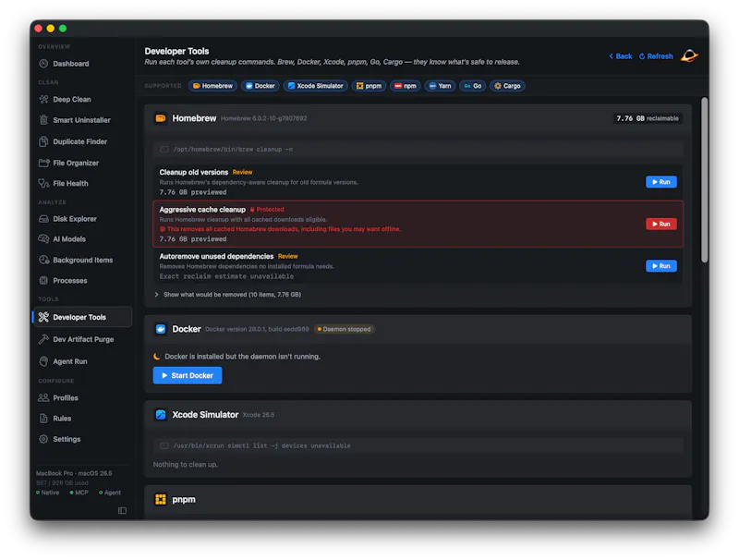Click the Daemon stopped badge
Image resolution: width=739 pixels, height=560 pixels.
pyautogui.click(x=344, y=329)
